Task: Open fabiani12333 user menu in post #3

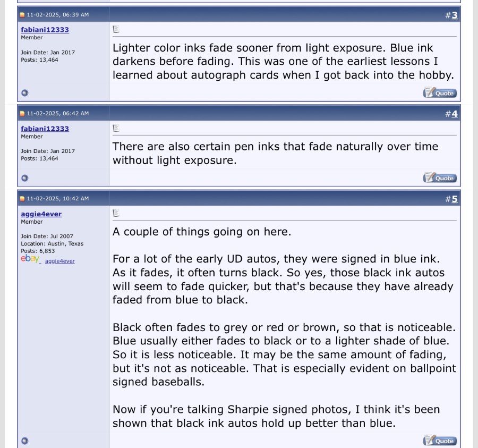Action: (x=45, y=30)
